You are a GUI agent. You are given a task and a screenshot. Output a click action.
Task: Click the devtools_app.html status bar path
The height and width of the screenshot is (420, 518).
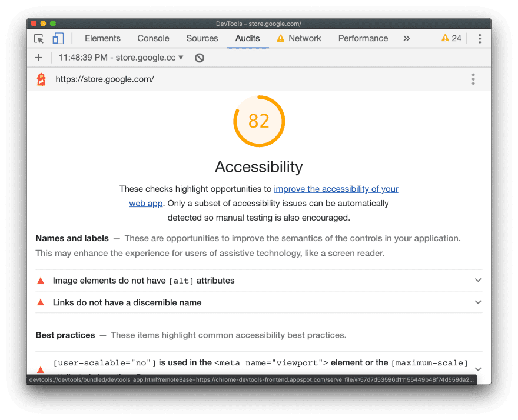click(x=253, y=381)
